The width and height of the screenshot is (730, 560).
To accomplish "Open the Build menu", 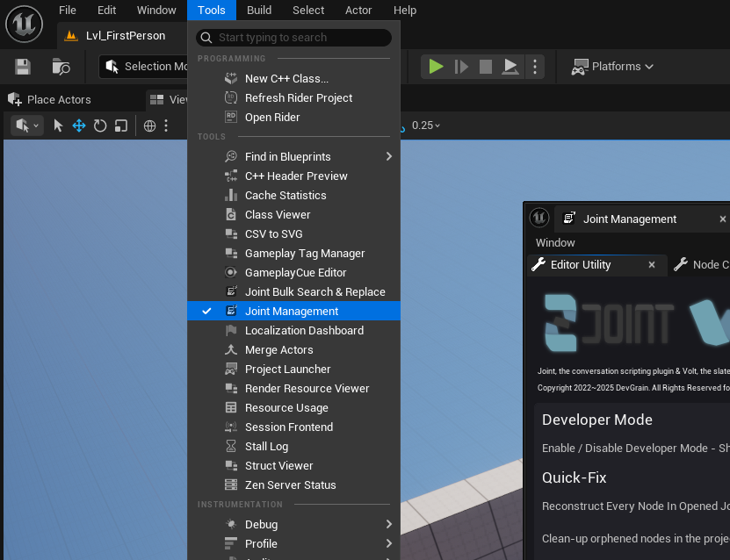I will pyautogui.click(x=258, y=11).
